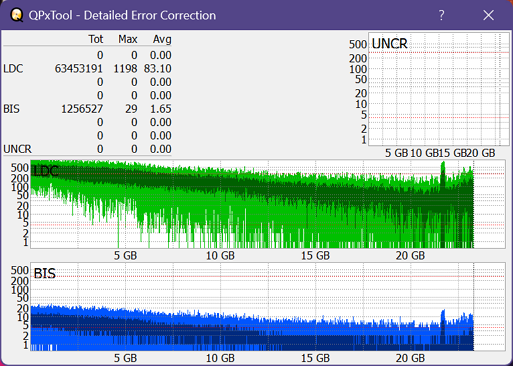Viewport: 513px width, 366px height.
Task: Click the LDC graph title label
Action: (x=46, y=171)
